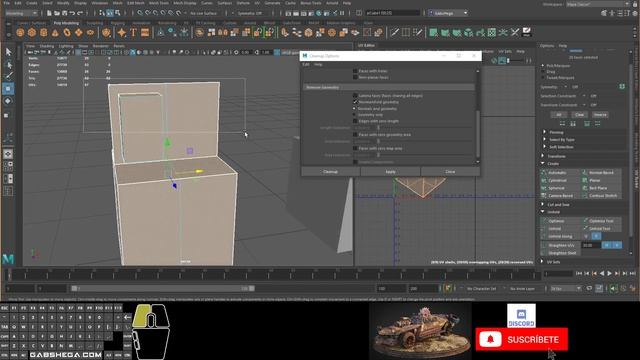640x360 pixels.
Task: Click the SVG shelf icon
Action: 145,33
